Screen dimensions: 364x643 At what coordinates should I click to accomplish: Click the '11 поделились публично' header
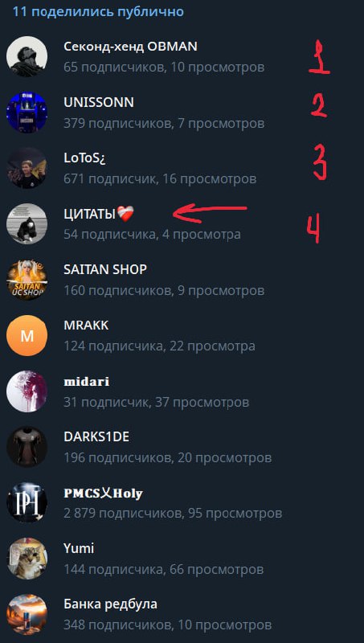coord(98,12)
